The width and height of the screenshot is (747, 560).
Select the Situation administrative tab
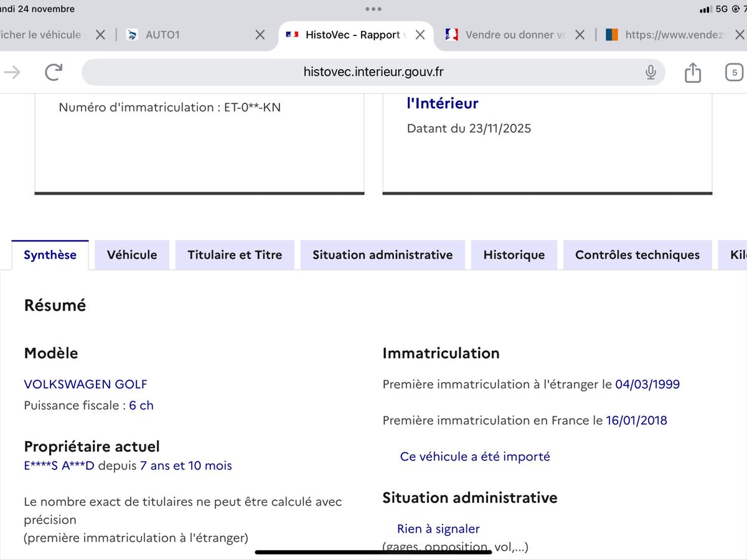[x=382, y=254]
